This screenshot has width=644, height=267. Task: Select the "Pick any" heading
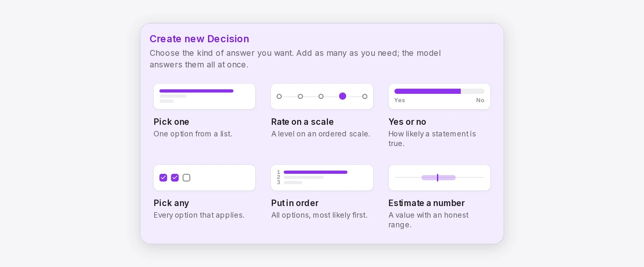pyautogui.click(x=171, y=203)
